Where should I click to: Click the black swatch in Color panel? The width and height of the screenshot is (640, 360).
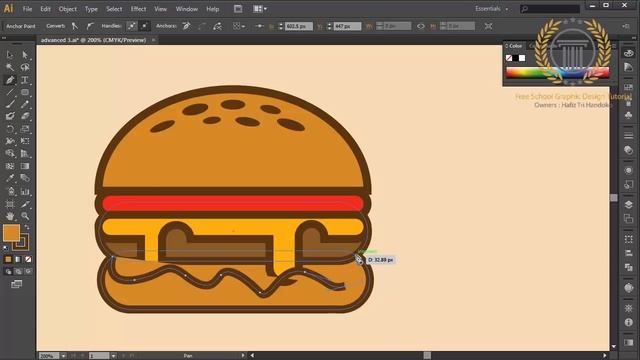coord(516,58)
